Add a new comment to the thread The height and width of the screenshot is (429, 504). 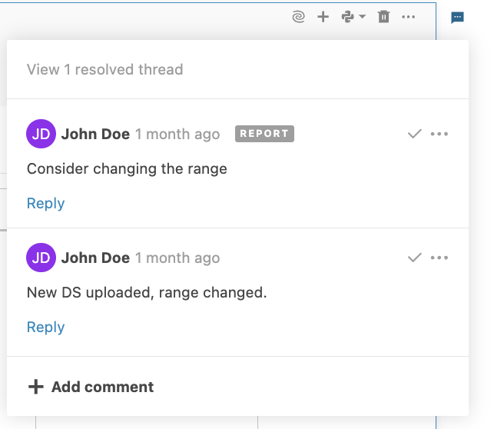point(91,387)
